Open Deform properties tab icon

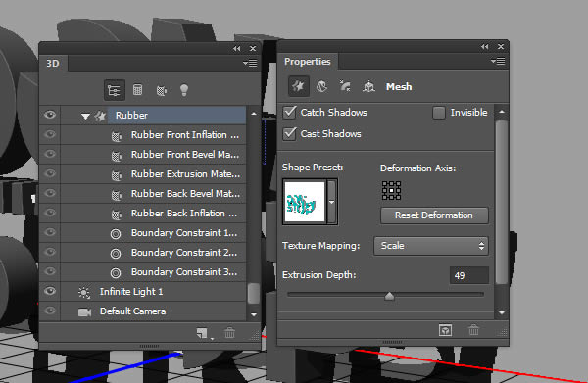(321, 86)
